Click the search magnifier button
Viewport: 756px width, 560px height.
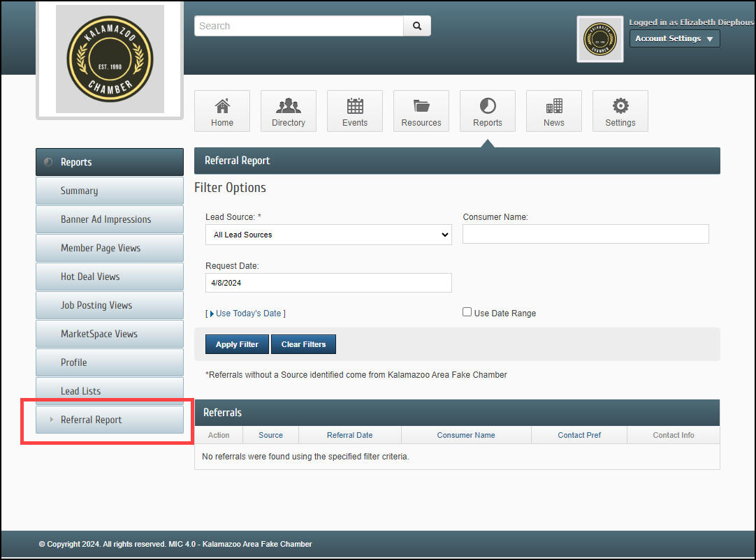pyautogui.click(x=417, y=26)
